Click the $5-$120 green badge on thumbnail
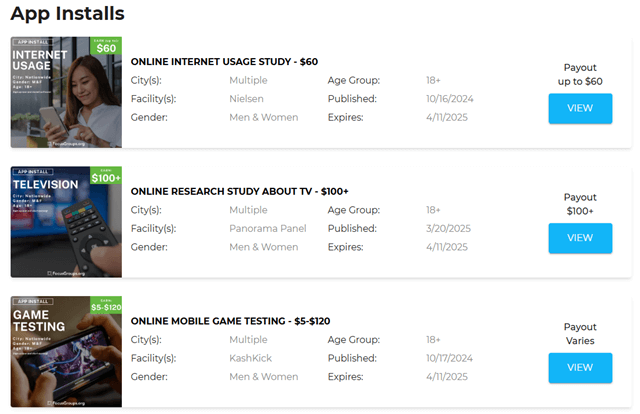 pos(106,305)
